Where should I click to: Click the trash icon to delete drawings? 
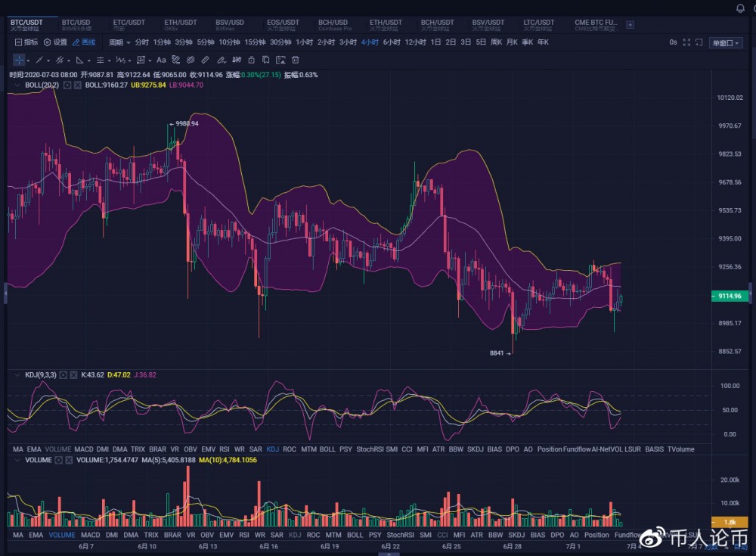pyautogui.click(x=296, y=60)
